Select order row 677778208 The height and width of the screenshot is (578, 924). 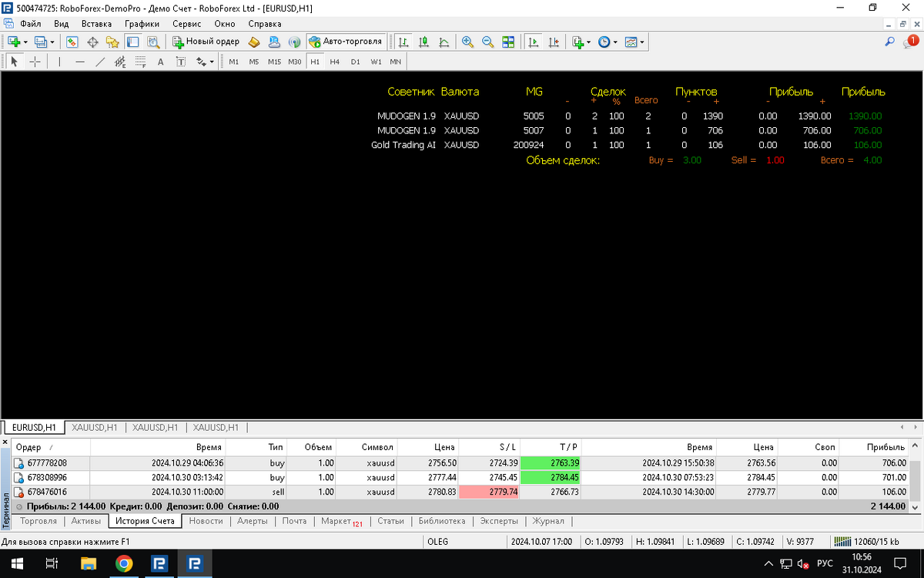pyautogui.click(x=460, y=463)
